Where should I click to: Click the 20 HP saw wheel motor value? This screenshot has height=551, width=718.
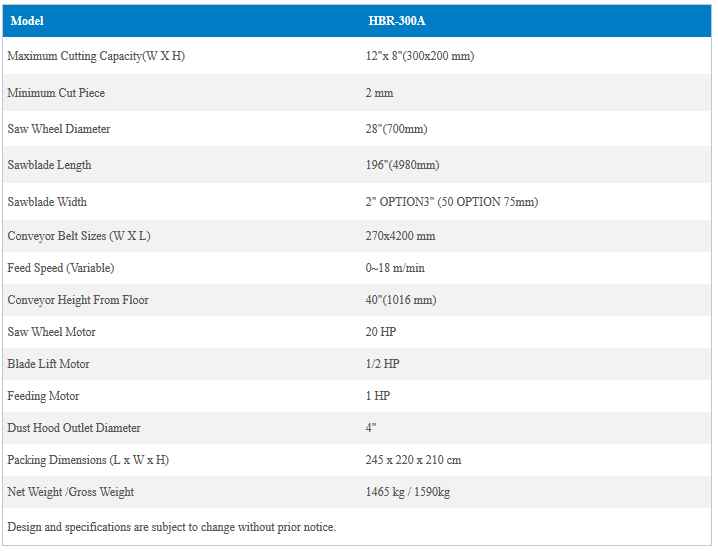381,332
